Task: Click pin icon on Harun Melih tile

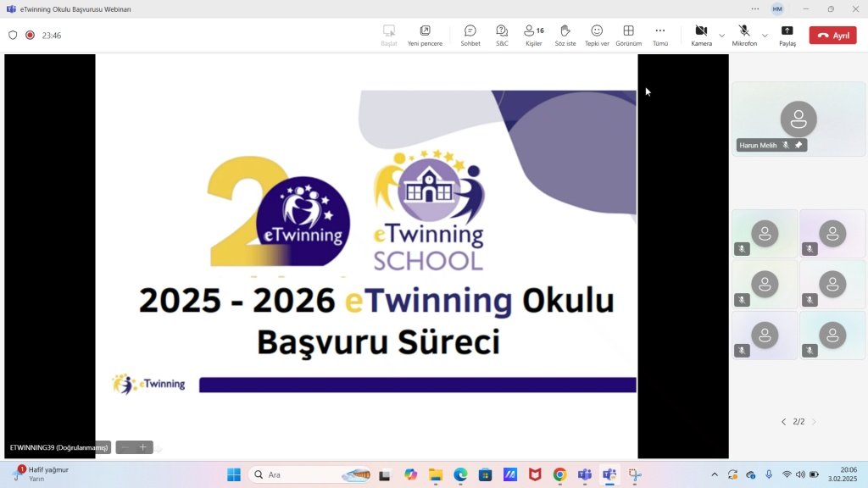Action: pos(798,145)
